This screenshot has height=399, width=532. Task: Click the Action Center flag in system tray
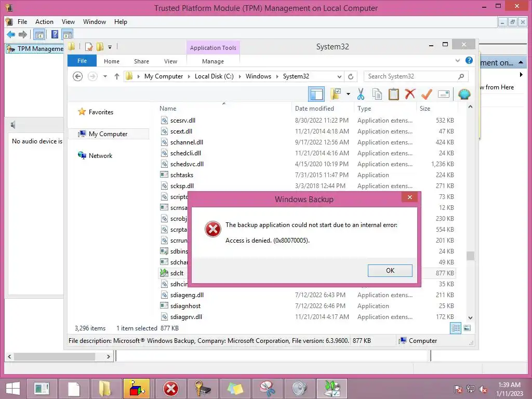coord(458,389)
